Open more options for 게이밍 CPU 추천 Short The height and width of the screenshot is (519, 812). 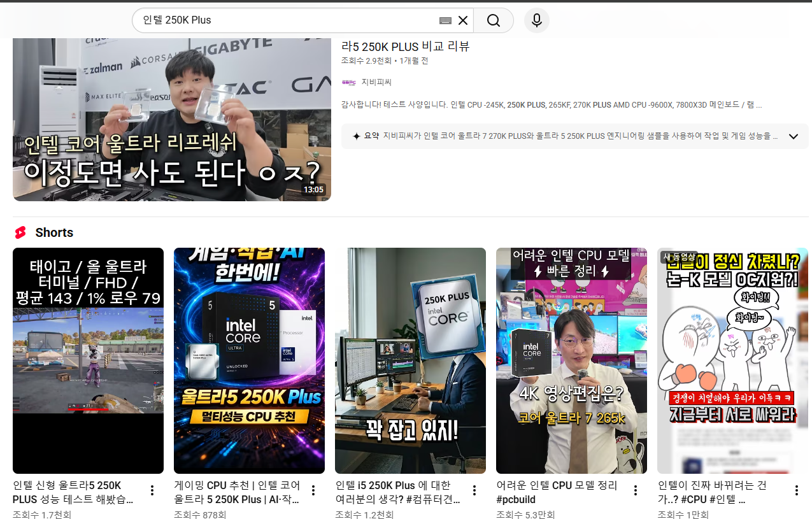tap(313, 490)
